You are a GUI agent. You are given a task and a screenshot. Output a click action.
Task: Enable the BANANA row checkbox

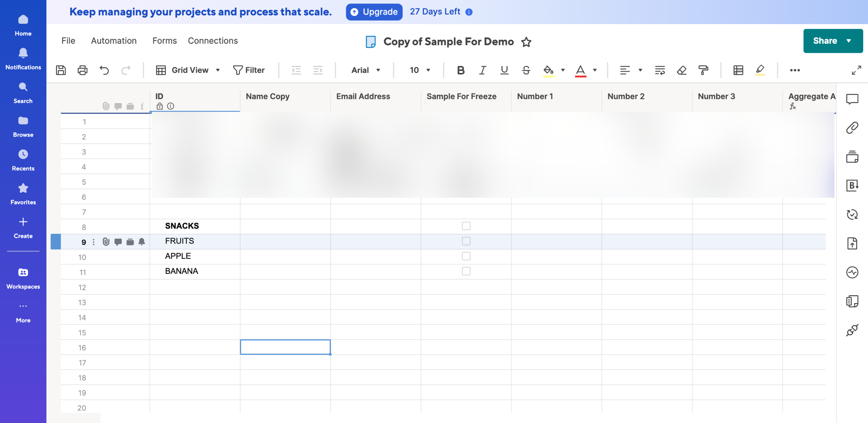[x=466, y=271]
